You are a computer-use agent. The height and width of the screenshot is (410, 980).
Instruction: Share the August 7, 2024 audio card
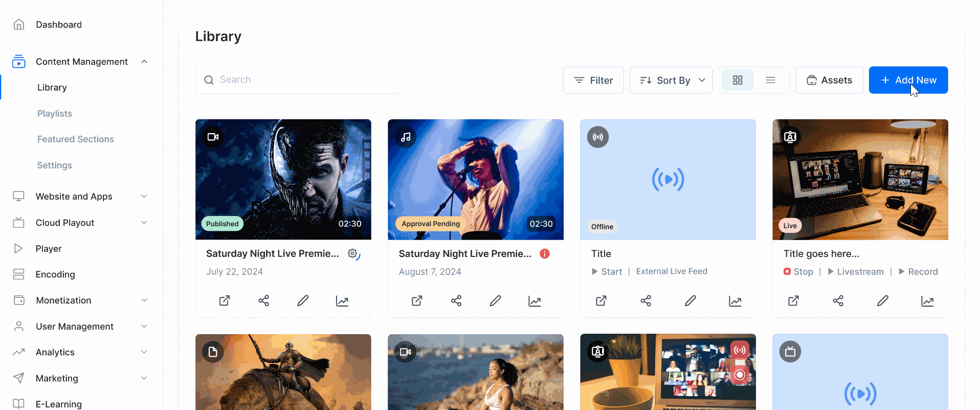(x=456, y=301)
